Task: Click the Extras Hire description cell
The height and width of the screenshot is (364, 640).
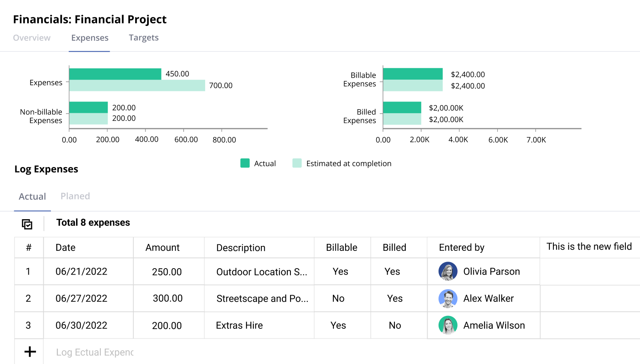Action: (239, 326)
